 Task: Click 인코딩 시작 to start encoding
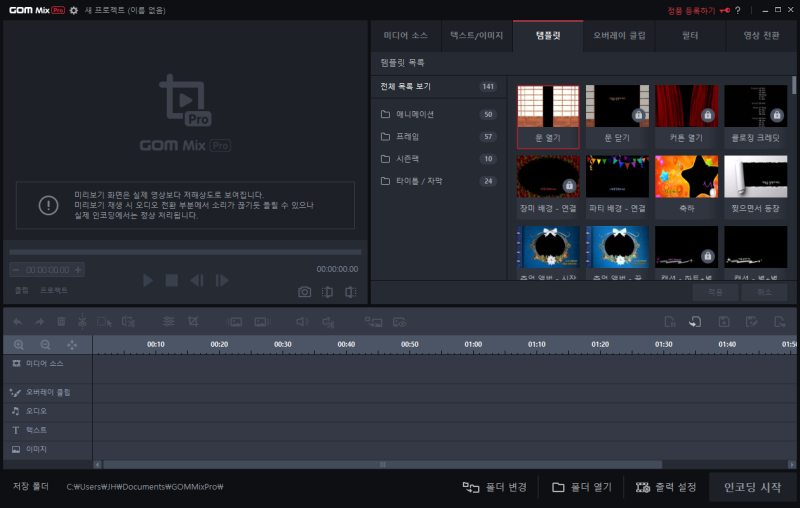[x=753, y=487]
